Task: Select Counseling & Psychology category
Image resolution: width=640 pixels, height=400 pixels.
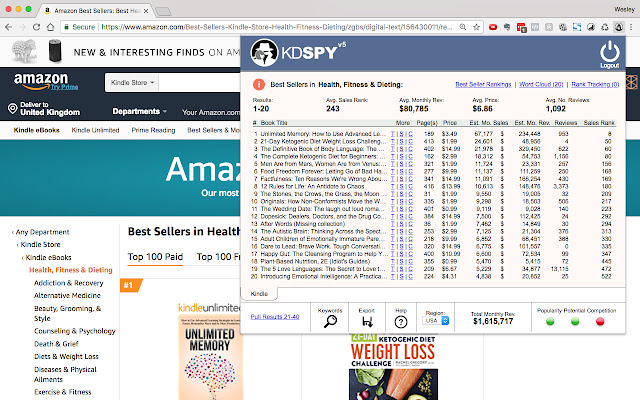Action: (75, 331)
